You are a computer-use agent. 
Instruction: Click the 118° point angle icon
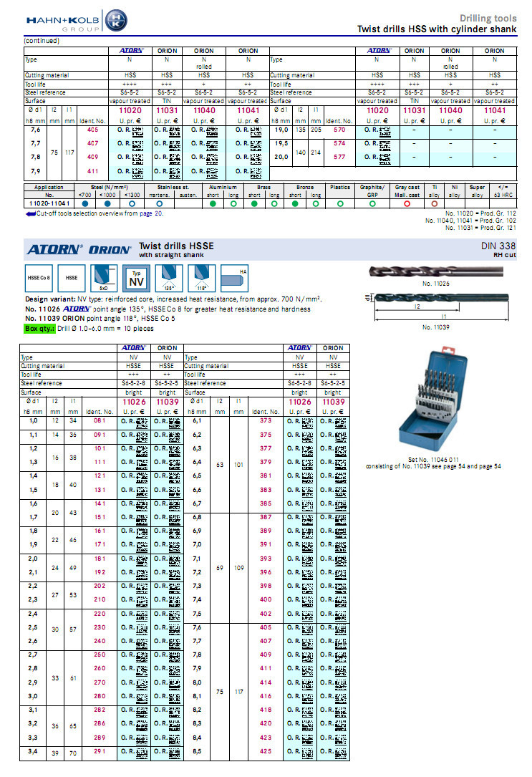click(202, 278)
